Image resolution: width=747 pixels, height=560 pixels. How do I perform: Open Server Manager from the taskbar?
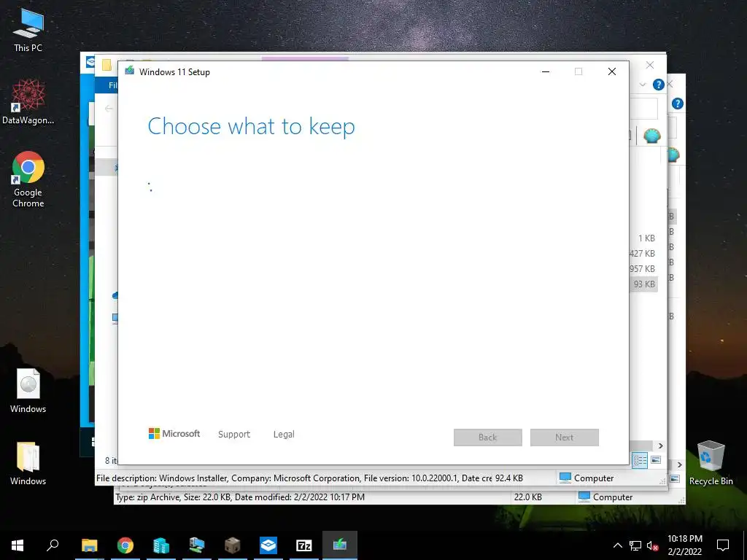click(161, 545)
